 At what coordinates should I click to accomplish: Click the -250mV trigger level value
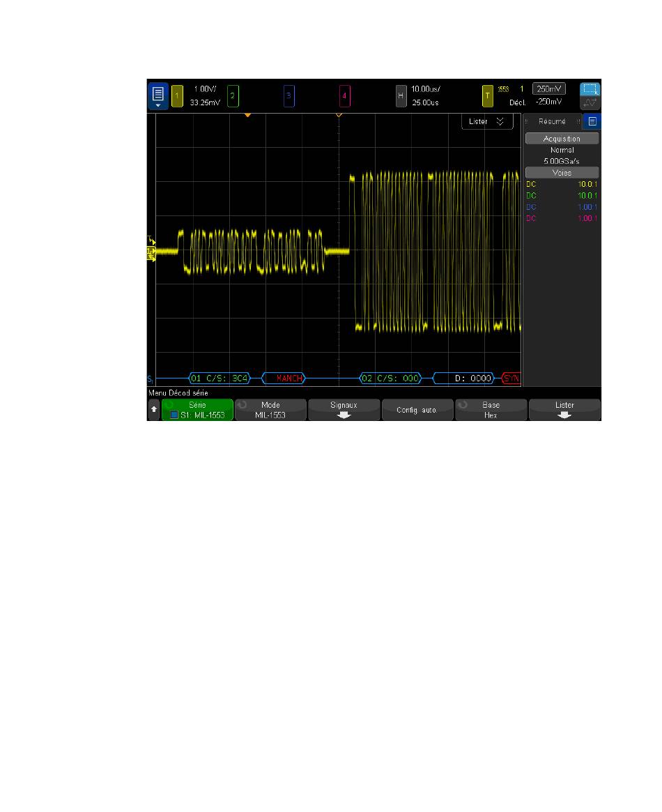548,102
